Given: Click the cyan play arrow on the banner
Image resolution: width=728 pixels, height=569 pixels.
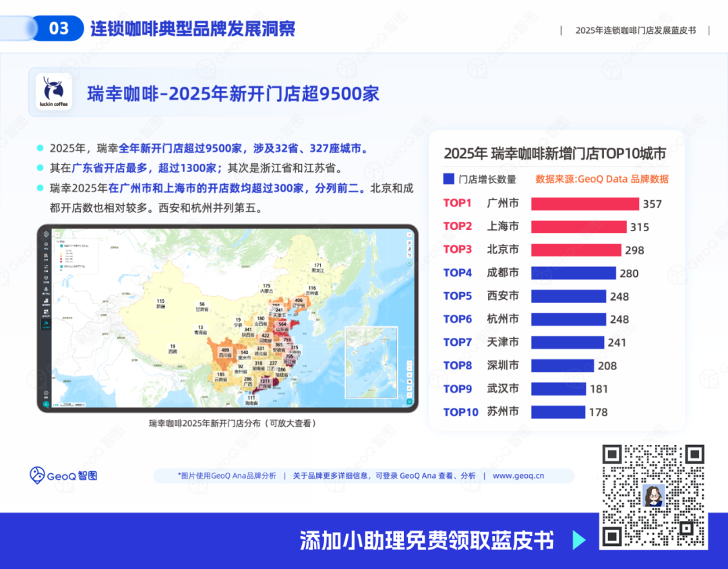Looking at the screenshot, I should 578,540.
